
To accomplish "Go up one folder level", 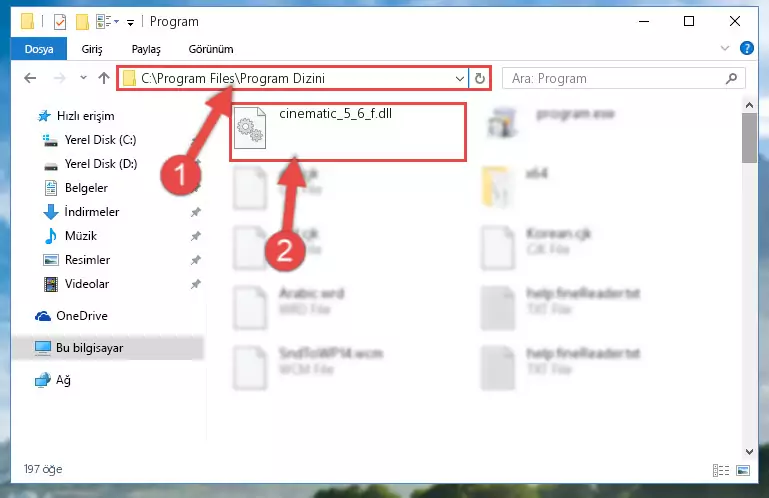I will click(x=103, y=78).
